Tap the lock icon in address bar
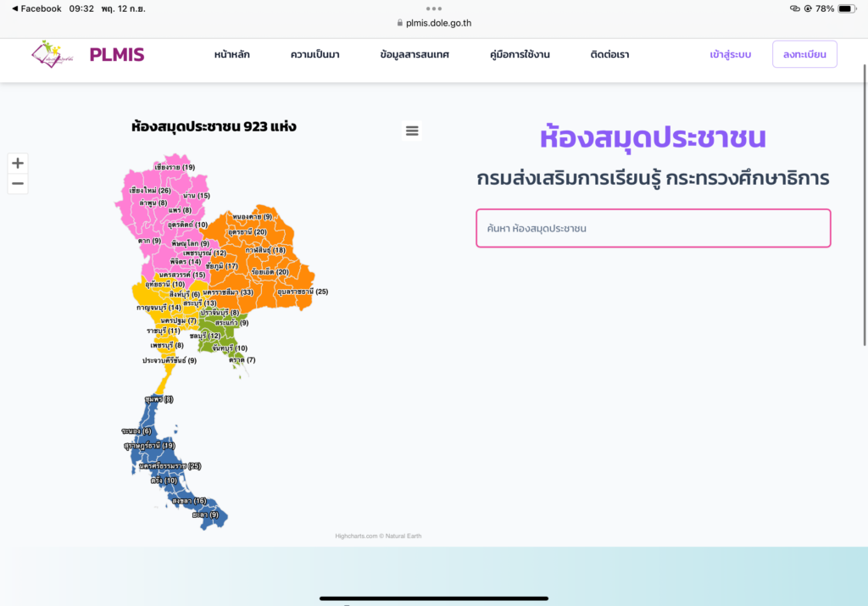The height and width of the screenshot is (606, 868). tap(400, 24)
